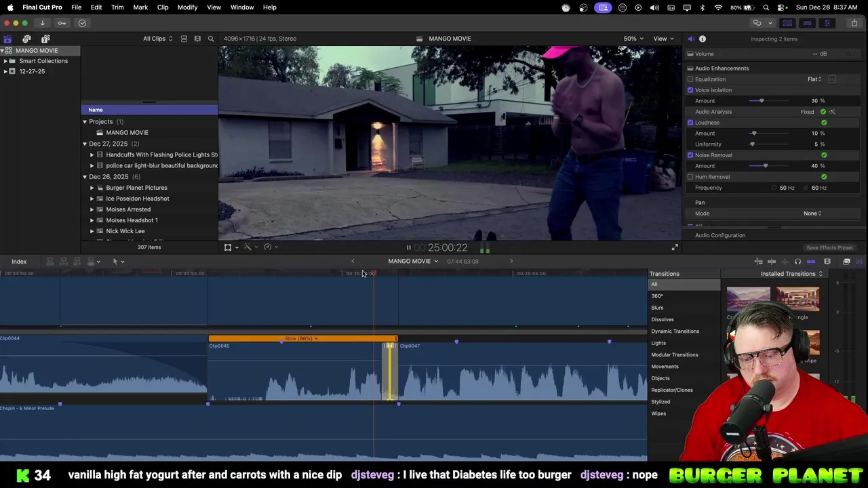Disable the Voice Isolation checkbox
The width and height of the screenshot is (868, 488).
690,90
